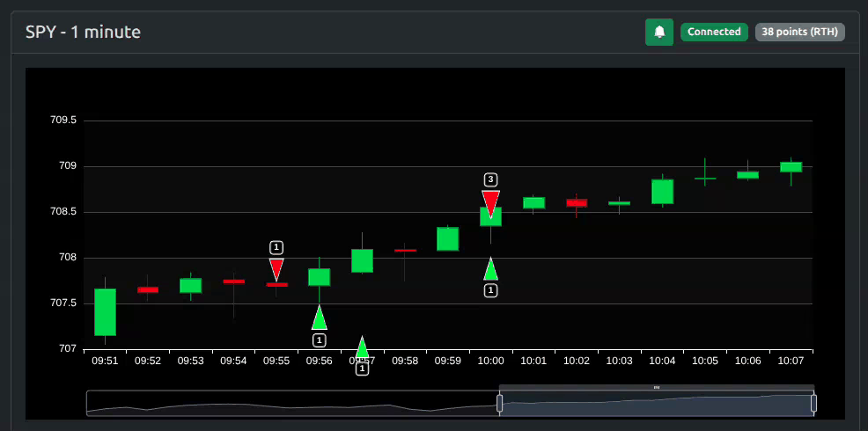The image size is (868, 431).
Task: Click the green buy marker below 10:00 candle
Action: [x=490, y=269]
